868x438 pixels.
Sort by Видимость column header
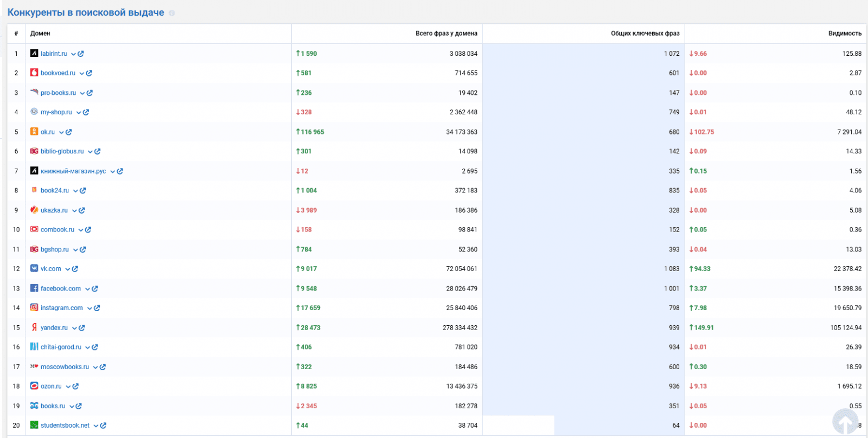845,34
